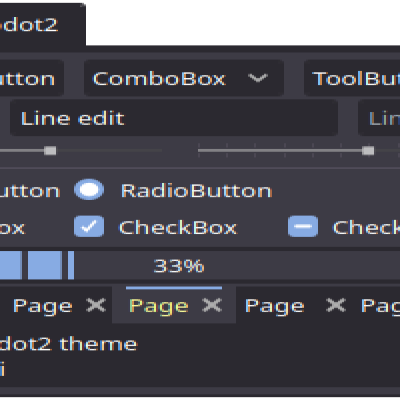The width and height of the screenshot is (400, 400).
Task: Click the partially visible button left of ComboBox
Action: click(x=32, y=78)
